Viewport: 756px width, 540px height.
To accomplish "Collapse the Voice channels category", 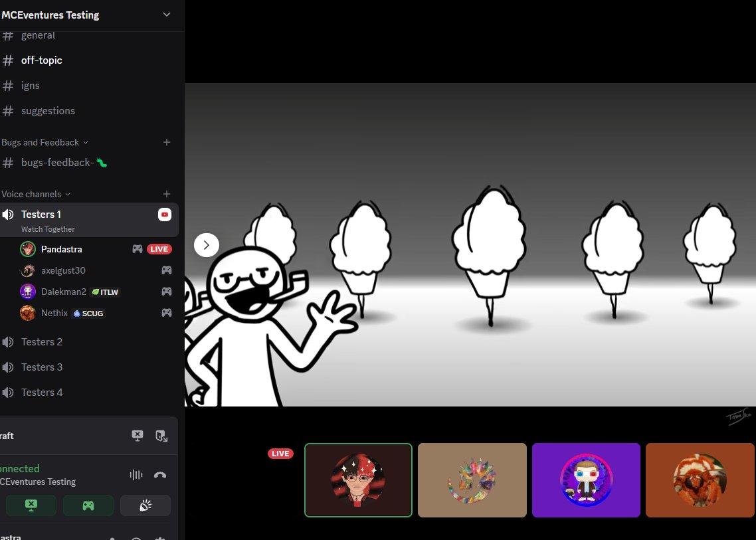I will click(36, 195).
